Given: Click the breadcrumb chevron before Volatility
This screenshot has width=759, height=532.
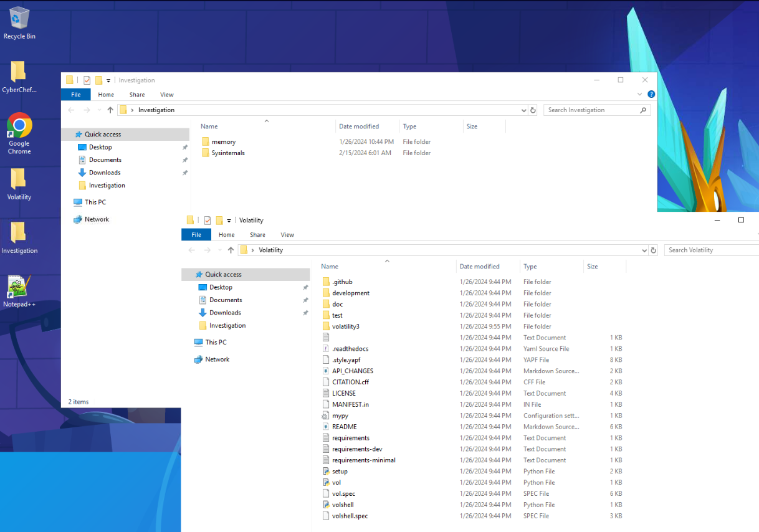Looking at the screenshot, I should pos(252,250).
